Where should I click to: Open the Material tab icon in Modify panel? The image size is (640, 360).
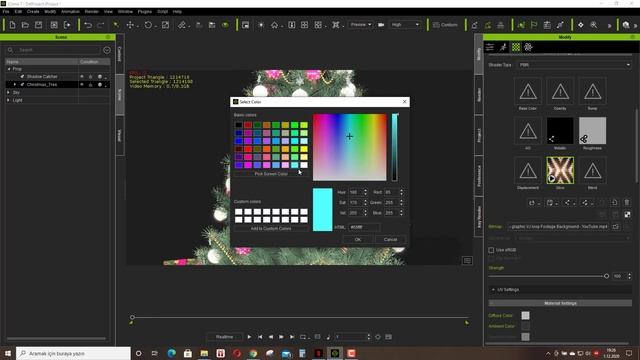tap(516, 47)
